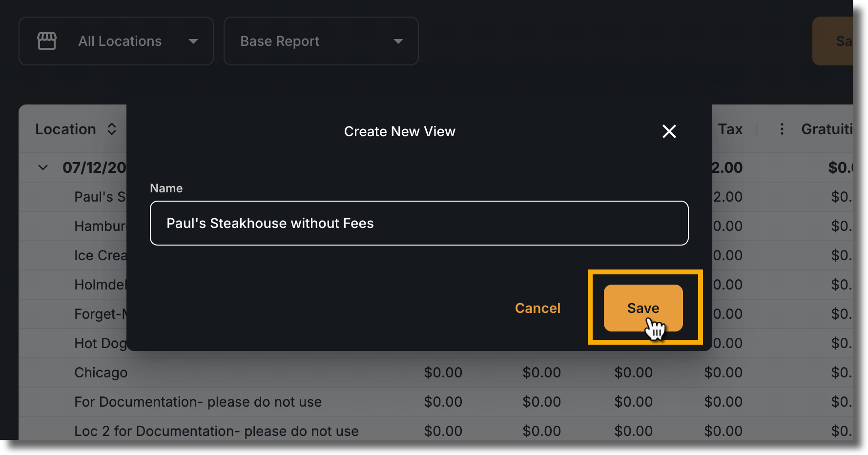This screenshot has width=868, height=455.
Task: Click the partially hidden orange Save button at top right
Action: pyautogui.click(x=832, y=41)
